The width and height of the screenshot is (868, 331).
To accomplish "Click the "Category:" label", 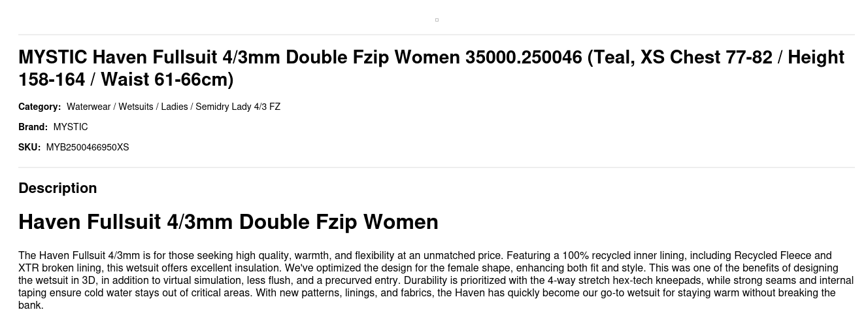I will click(x=39, y=107).
